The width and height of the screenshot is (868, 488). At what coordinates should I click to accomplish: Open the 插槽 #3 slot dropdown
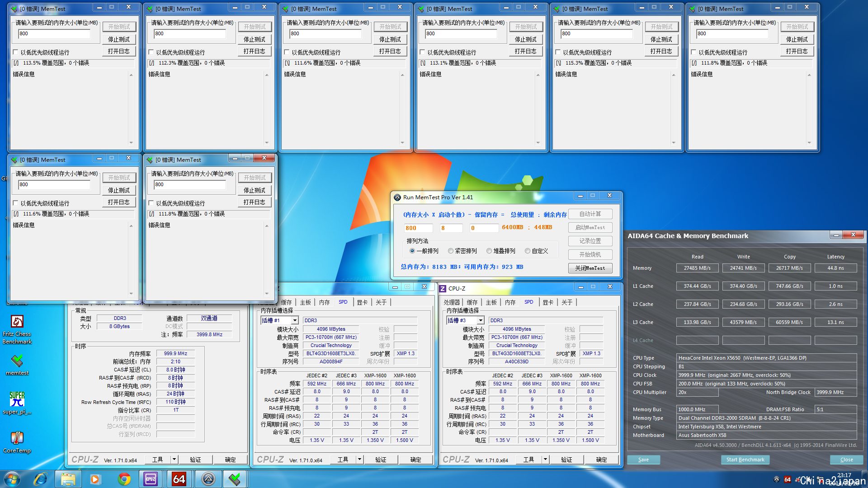pyautogui.click(x=481, y=320)
